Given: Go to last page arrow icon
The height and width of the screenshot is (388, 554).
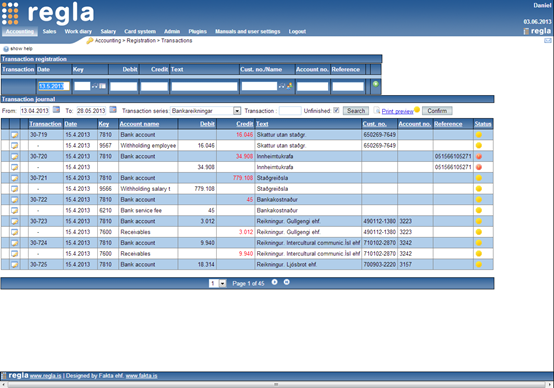Looking at the screenshot, I should coord(287,282).
